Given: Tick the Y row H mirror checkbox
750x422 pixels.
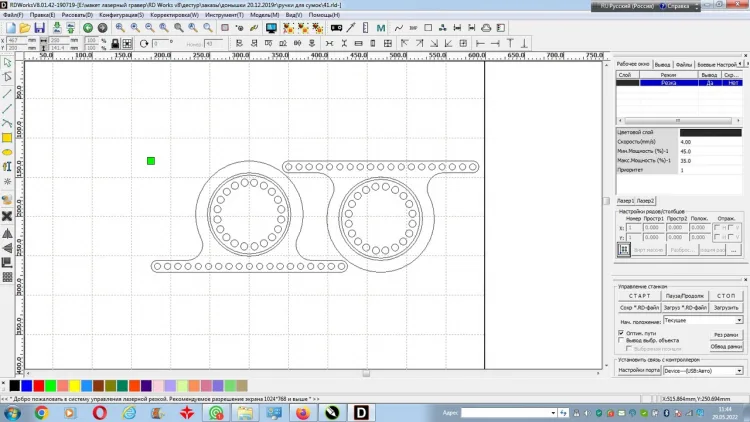Looking at the screenshot, I should (717, 237).
